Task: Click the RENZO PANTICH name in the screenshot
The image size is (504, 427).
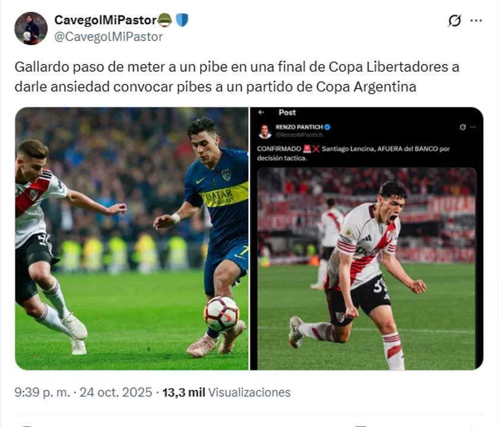Action: click(x=299, y=127)
